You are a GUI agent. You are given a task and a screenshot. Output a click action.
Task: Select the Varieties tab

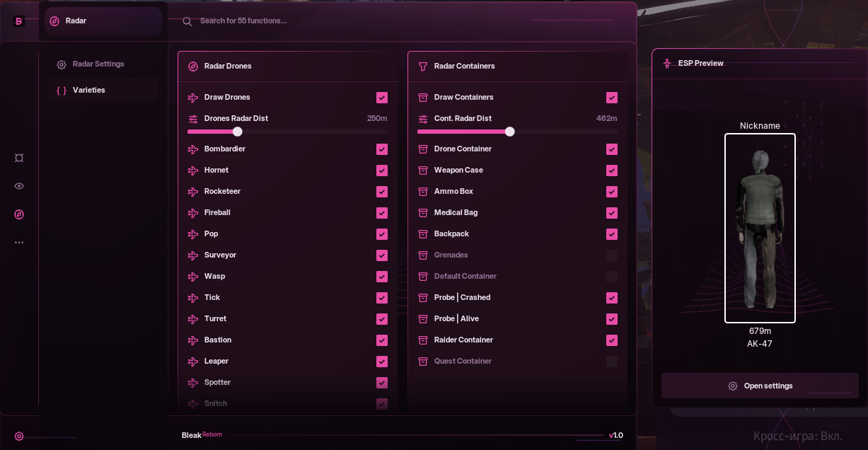(88, 91)
